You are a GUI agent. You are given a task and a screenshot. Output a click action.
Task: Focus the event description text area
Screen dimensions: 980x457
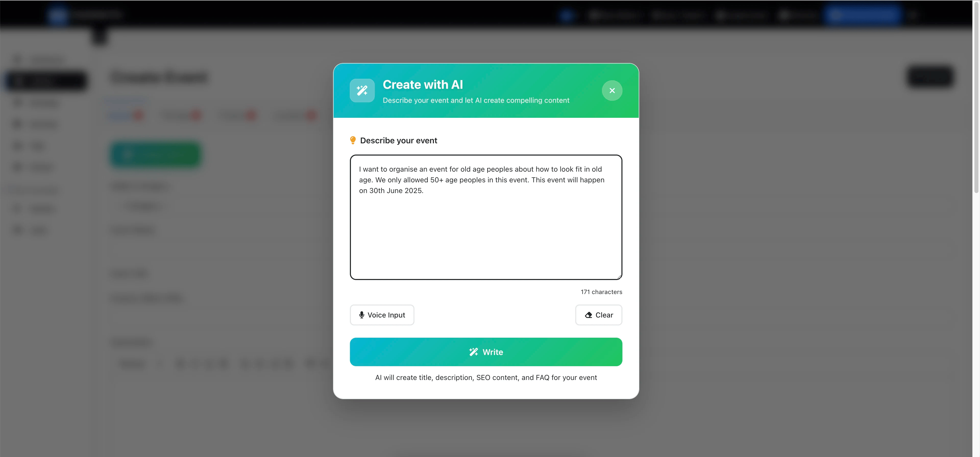coord(486,217)
